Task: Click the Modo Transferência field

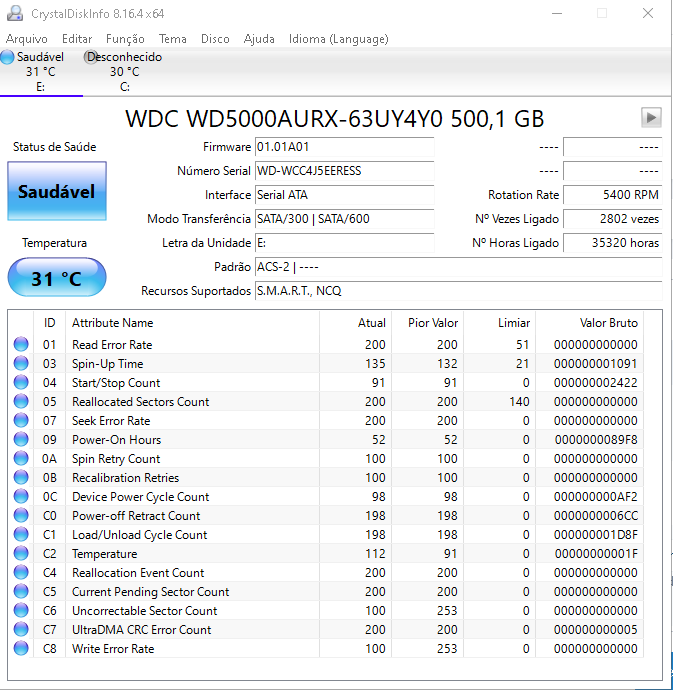Action: point(344,219)
